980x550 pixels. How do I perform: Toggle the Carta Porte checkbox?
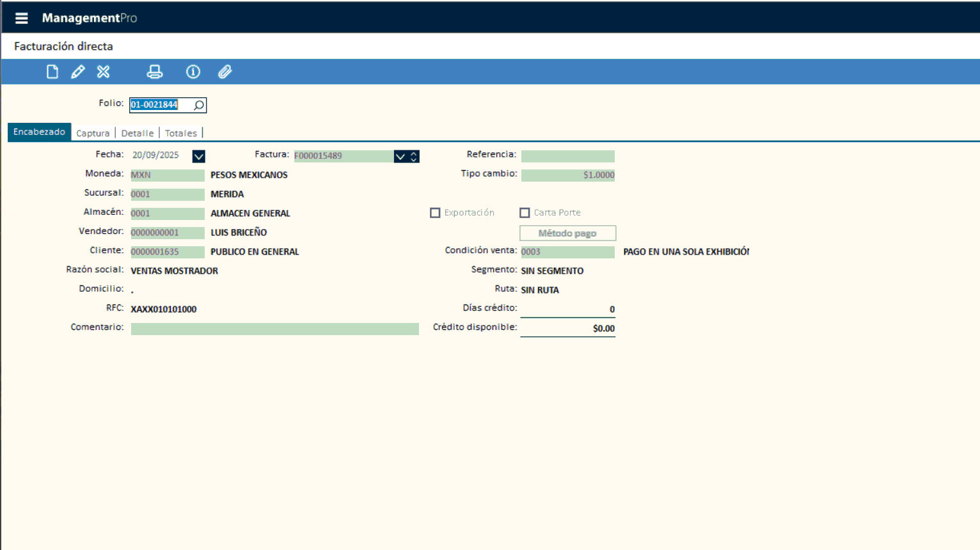pyautogui.click(x=525, y=213)
